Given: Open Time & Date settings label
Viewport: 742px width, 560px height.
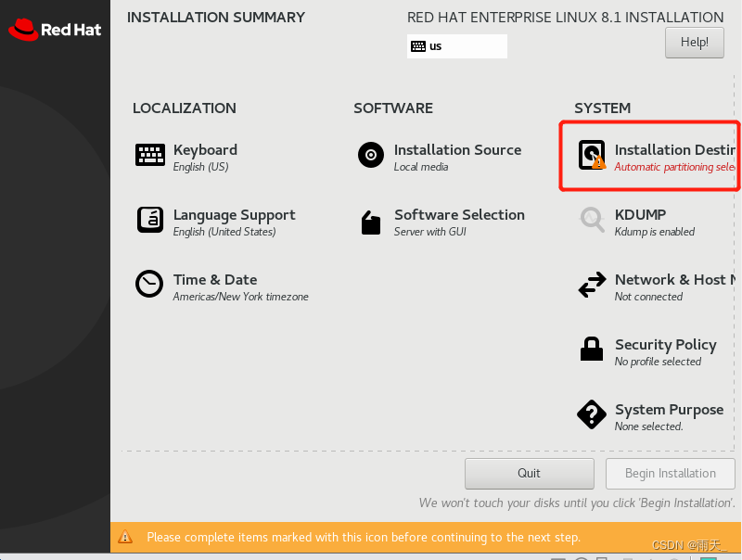Looking at the screenshot, I should (215, 279).
